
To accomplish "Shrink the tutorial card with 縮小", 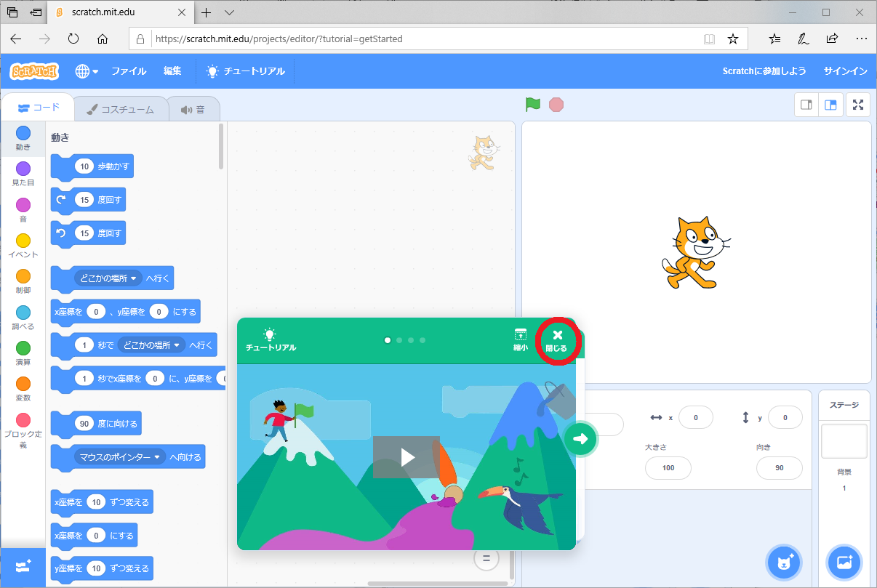I will [x=520, y=340].
